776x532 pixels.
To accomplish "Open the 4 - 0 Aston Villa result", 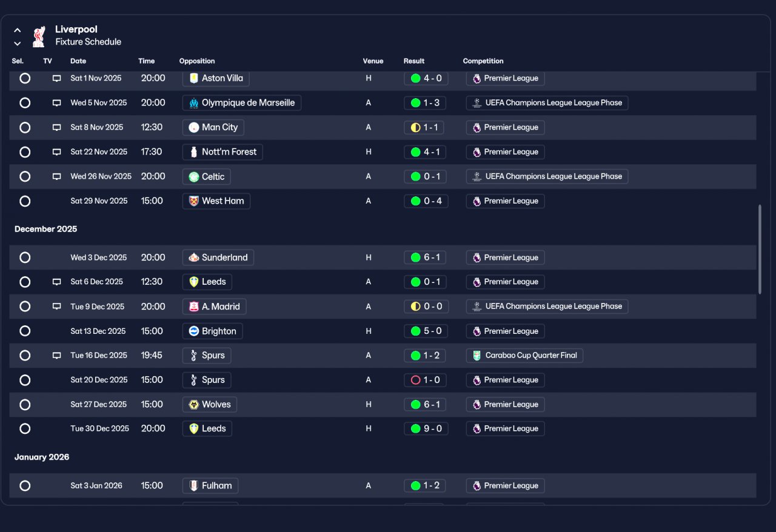I will click(426, 78).
